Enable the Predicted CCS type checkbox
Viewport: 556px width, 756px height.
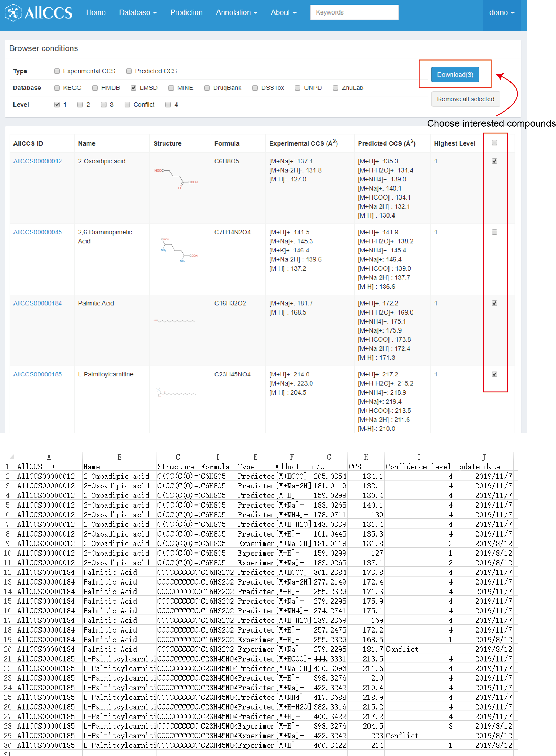pos(129,71)
